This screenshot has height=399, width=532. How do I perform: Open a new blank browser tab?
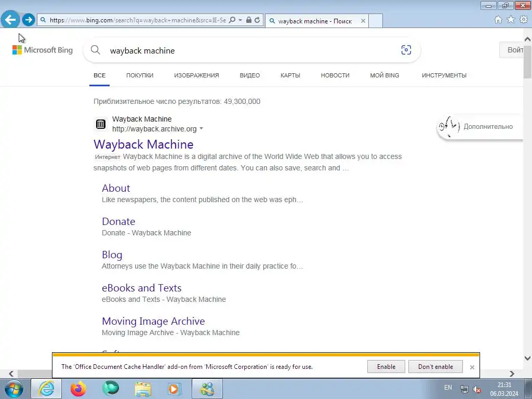376,21
